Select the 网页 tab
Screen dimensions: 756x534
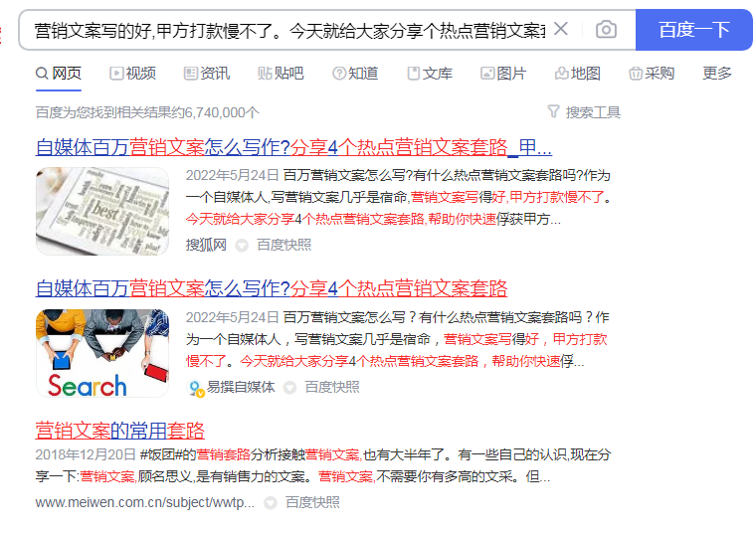[59, 74]
